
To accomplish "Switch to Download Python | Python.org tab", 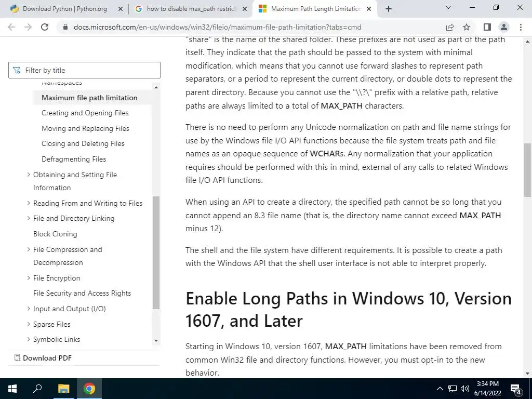I will tap(64, 9).
